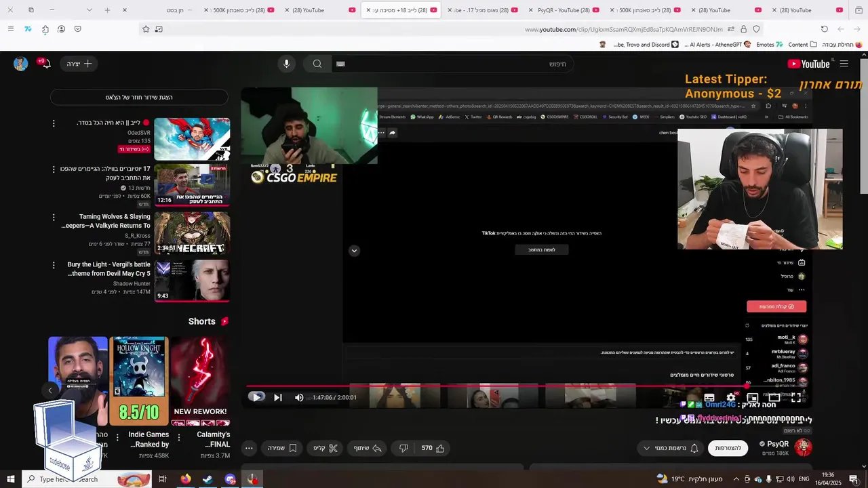The image size is (868, 488).
Task: Go to YouTube home via logo
Action: click(x=810, y=64)
